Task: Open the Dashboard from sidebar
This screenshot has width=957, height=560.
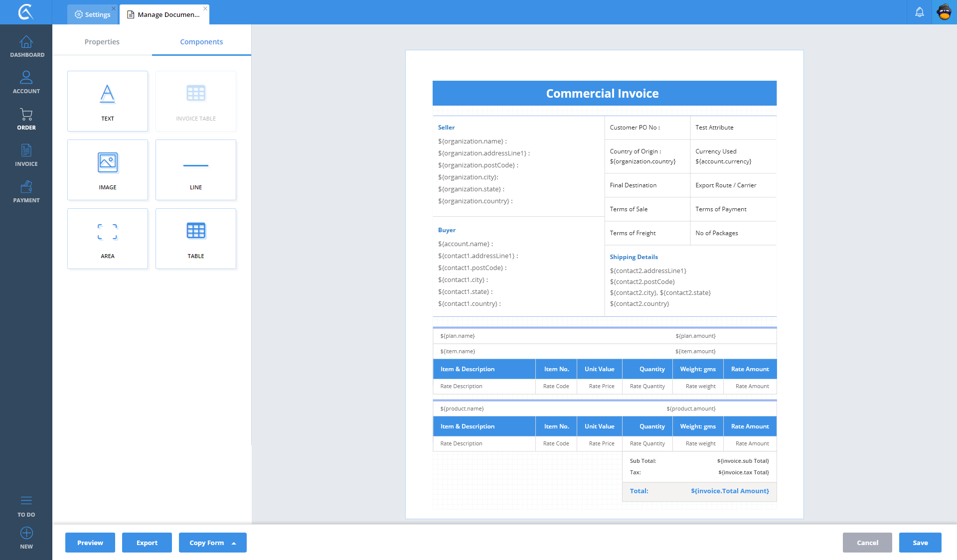Action: tap(26, 46)
